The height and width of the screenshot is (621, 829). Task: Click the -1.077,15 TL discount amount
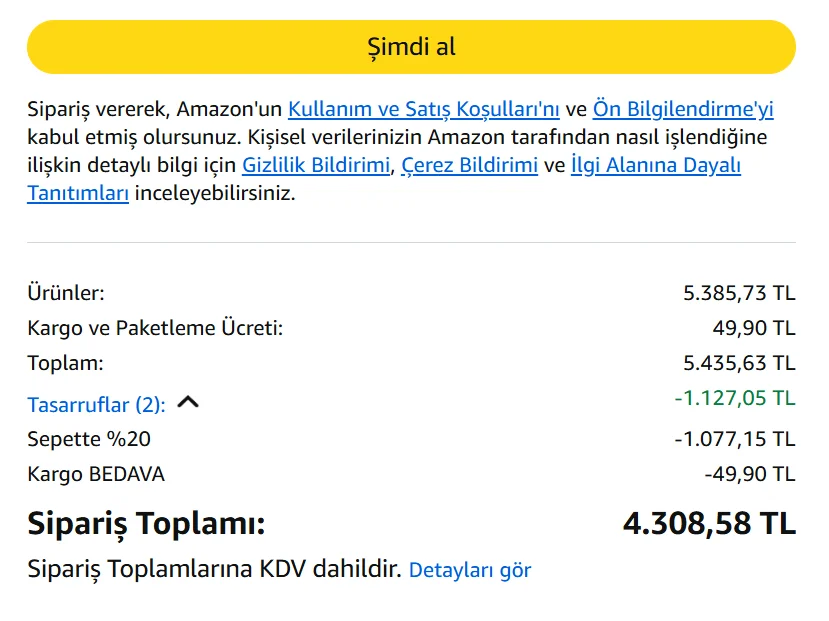click(x=735, y=439)
